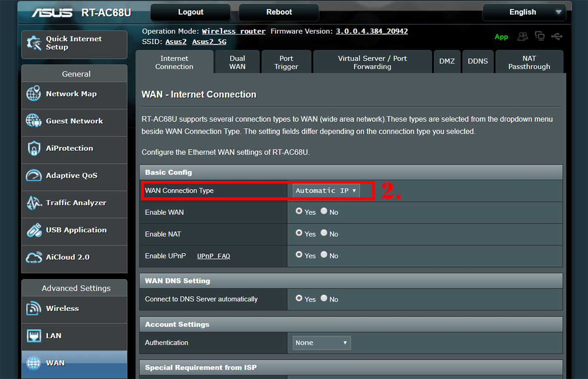Switch to the DDNS tab
Screen dimensions: 588x379
[478, 61]
